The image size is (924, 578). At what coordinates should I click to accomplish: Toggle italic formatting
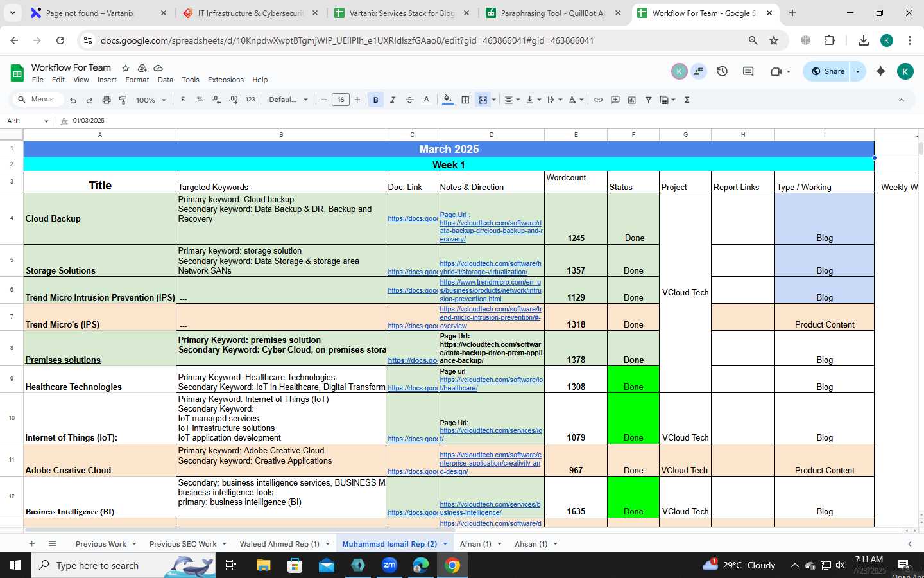point(393,100)
